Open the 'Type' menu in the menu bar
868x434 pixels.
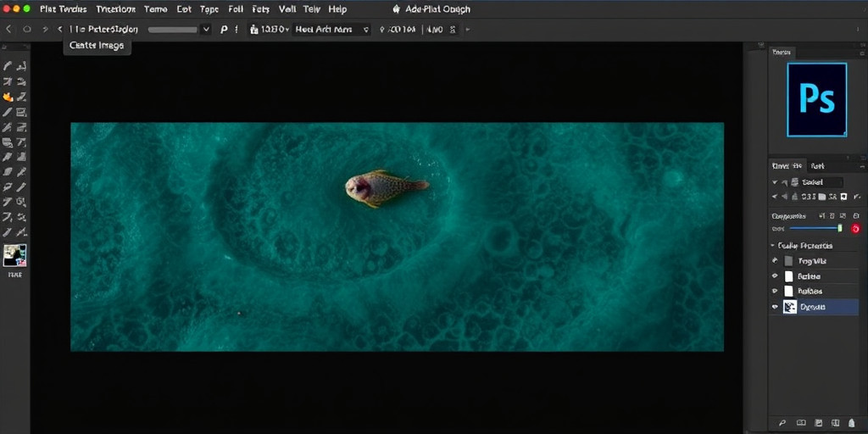point(209,9)
